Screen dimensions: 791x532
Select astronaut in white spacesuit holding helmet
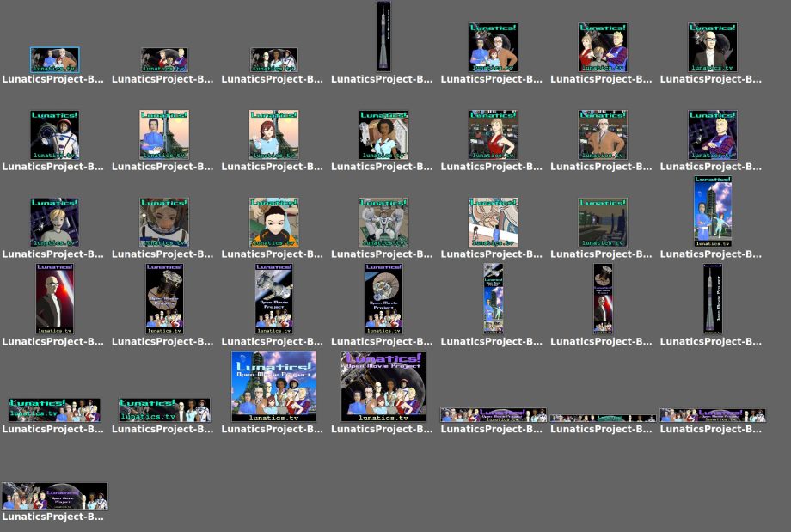tap(54, 135)
